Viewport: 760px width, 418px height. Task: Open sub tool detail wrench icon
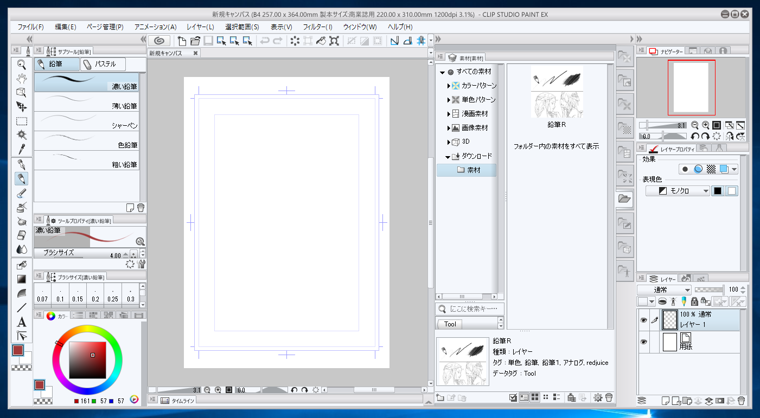pos(142,264)
